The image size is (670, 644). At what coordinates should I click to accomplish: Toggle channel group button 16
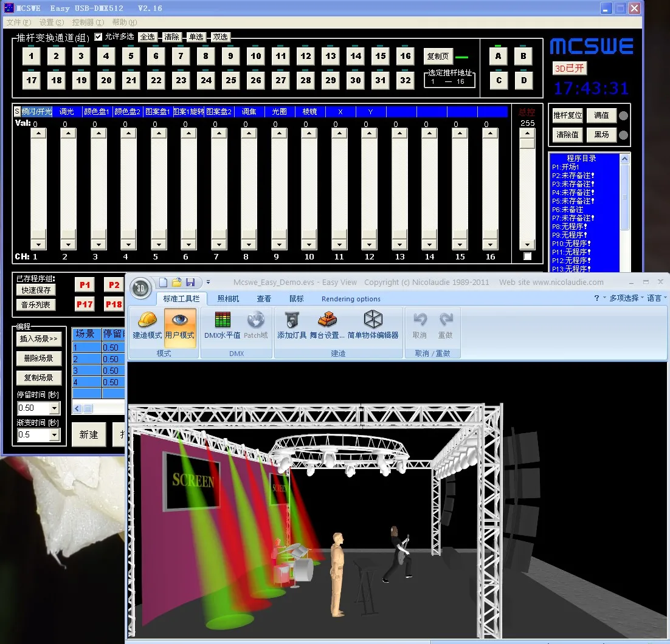(406, 56)
